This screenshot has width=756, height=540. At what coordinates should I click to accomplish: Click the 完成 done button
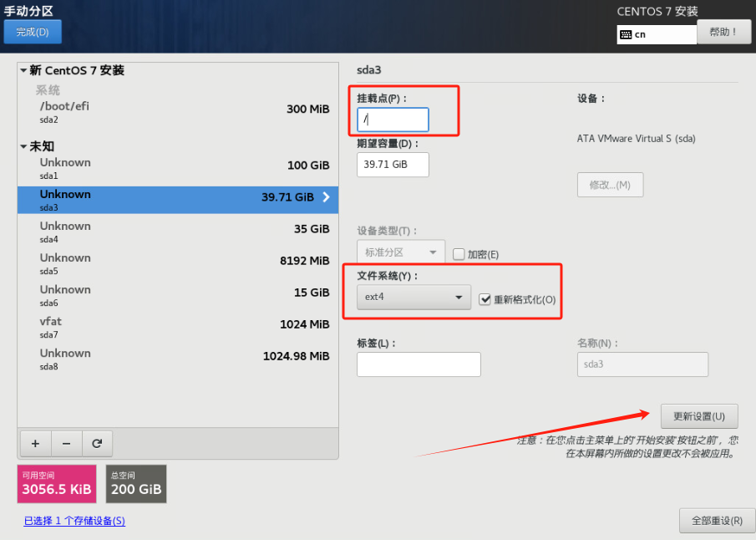tap(33, 33)
